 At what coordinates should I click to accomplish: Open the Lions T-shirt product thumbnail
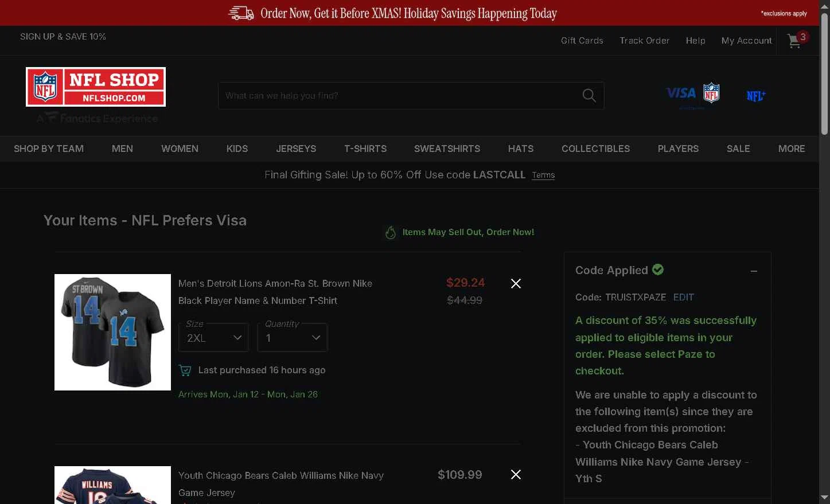point(112,332)
